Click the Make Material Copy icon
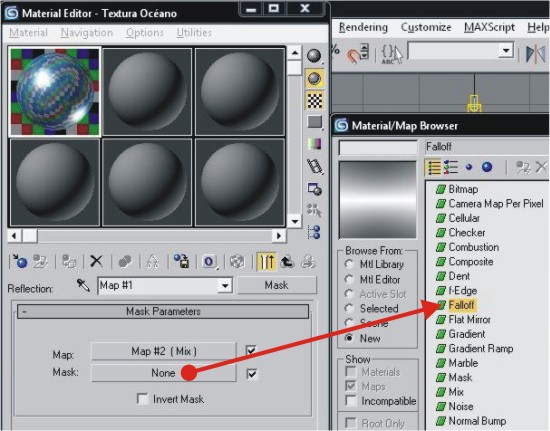 (x=125, y=262)
